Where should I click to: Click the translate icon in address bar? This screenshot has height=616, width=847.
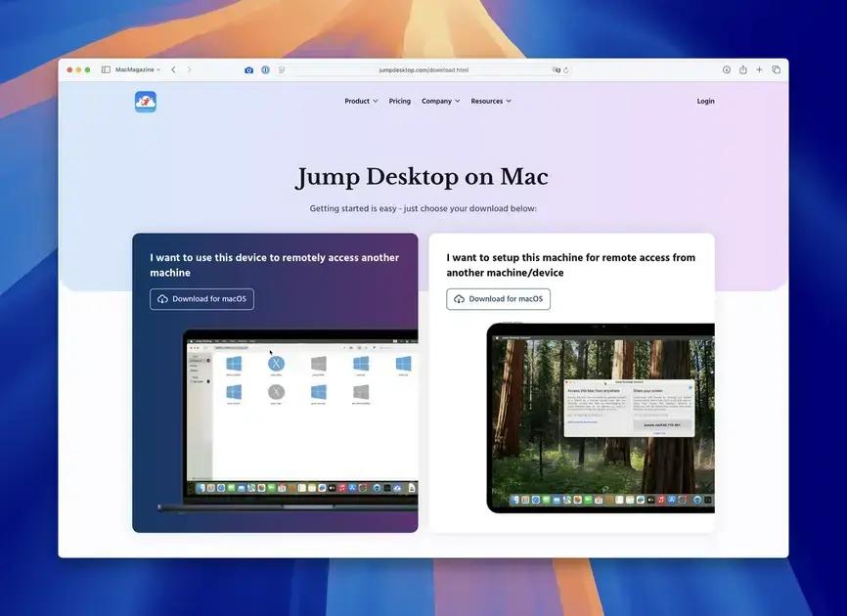pos(556,69)
